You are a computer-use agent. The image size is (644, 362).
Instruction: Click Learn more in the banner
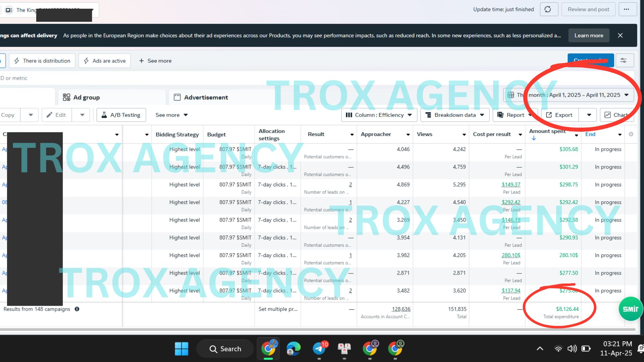(589, 36)
